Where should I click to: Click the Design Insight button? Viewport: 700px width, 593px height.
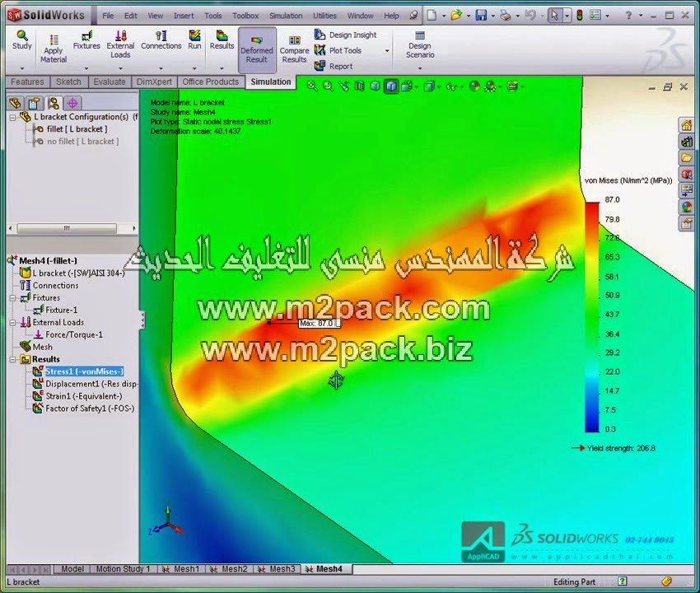click(x=346, y=35)
